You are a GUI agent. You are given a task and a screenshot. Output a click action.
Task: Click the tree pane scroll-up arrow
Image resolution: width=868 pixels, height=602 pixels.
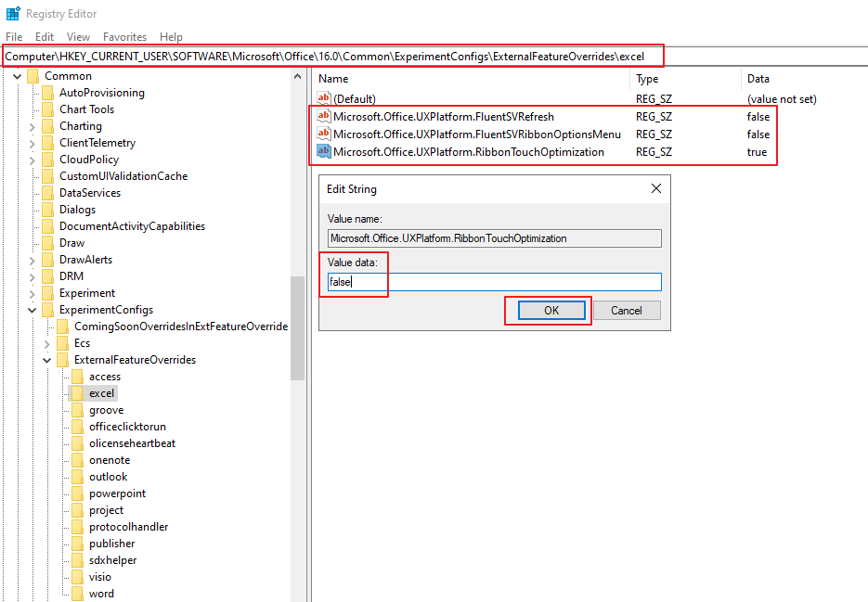[298, 76]
